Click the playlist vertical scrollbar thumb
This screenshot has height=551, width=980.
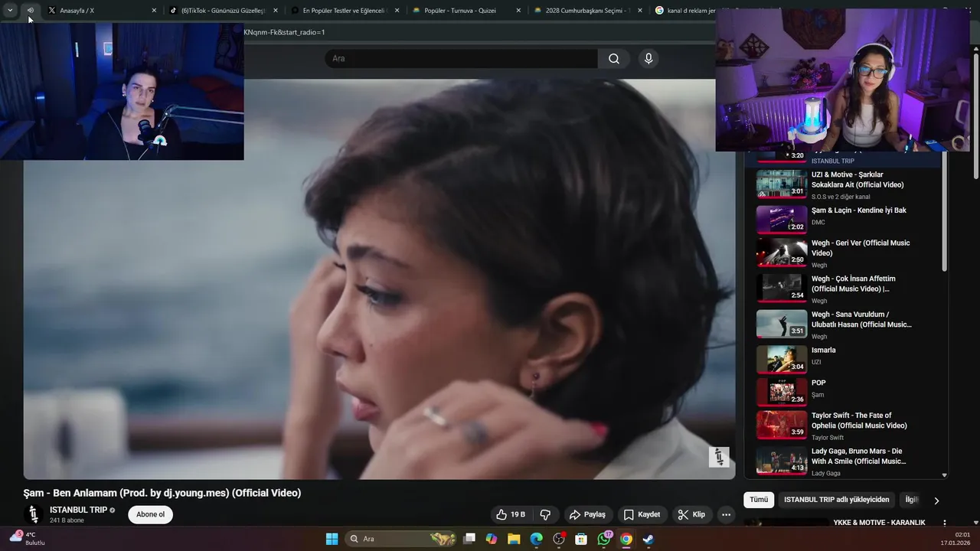click(944, 211)
